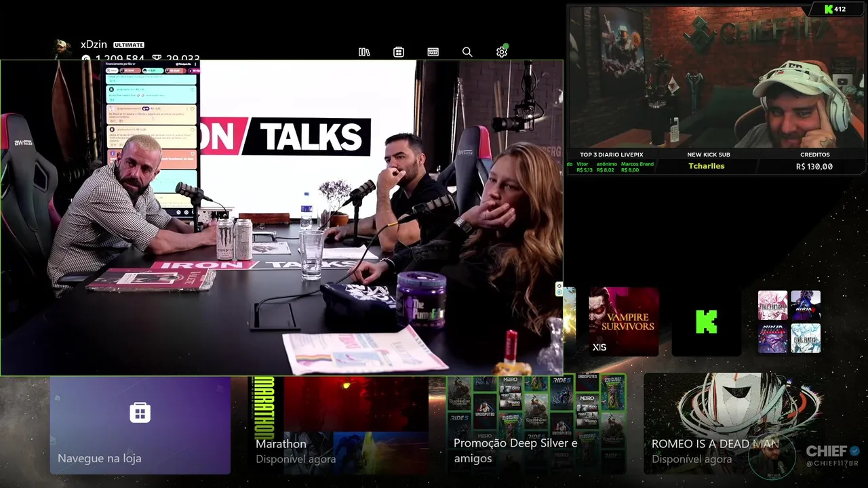Open the ROMEO IS A DEAD MAN tile
868x488 pixels.
coord(732,425)
